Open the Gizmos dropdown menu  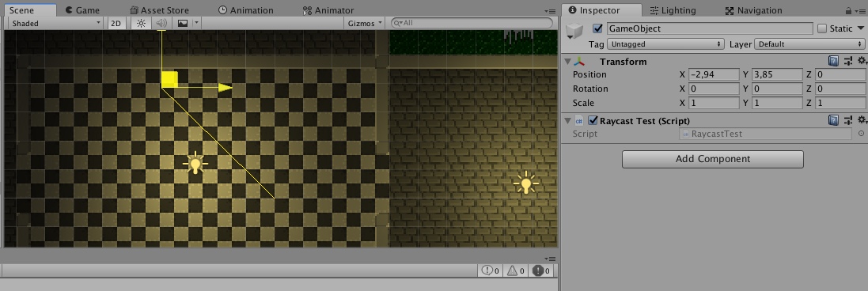click(365, 23)
